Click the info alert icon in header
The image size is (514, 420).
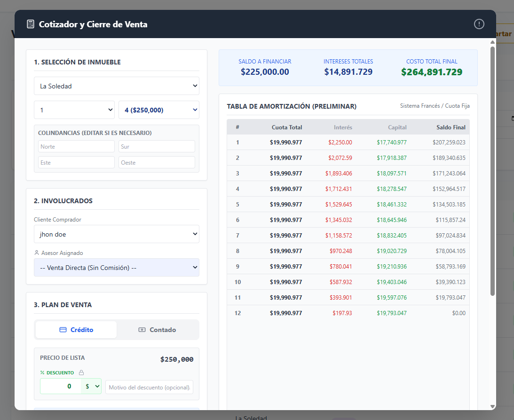(x=479, y=24)
